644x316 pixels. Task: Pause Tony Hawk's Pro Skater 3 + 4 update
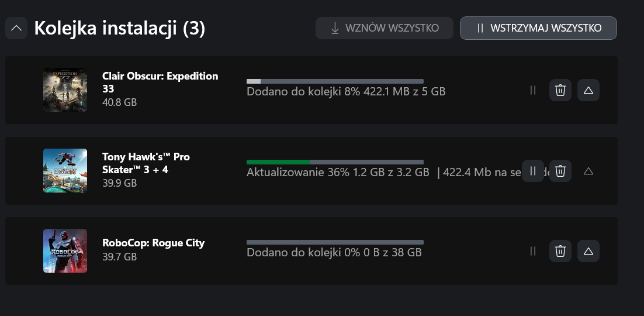click(x=533, y=171)
